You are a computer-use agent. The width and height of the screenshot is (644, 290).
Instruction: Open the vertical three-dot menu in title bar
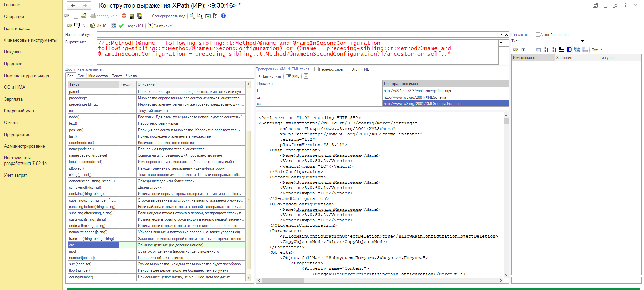[x=625, y=5]
